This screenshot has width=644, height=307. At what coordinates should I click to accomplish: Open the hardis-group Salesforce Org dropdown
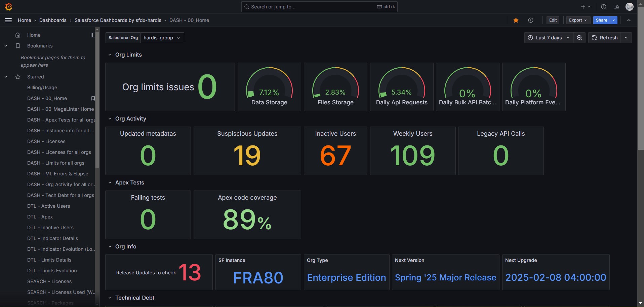tap(162, 38)
